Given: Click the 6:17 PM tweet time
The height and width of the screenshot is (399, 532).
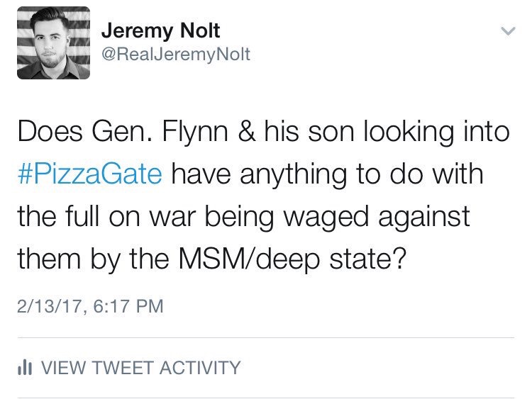Looking at the screenshot, I should pyautogui.click(x=123, y=307).
